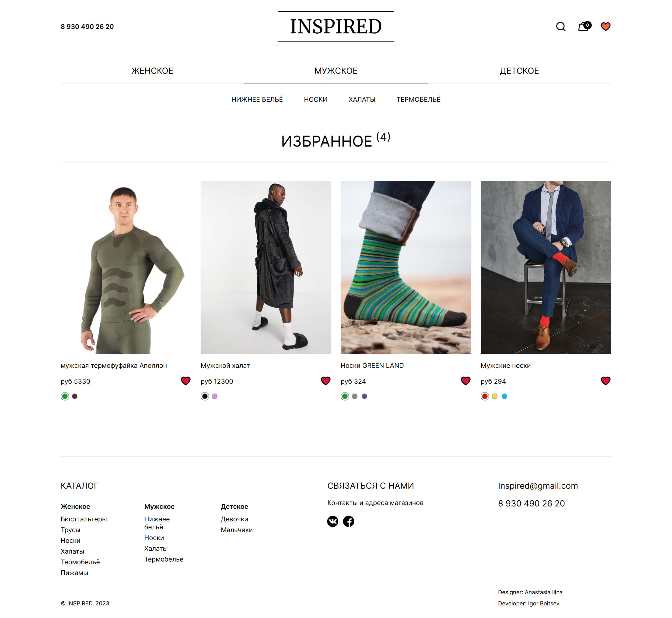The image size is (672, 618).
Task: Switch to ЖЕНСКОЕ tab
Action: pos(152,71)
